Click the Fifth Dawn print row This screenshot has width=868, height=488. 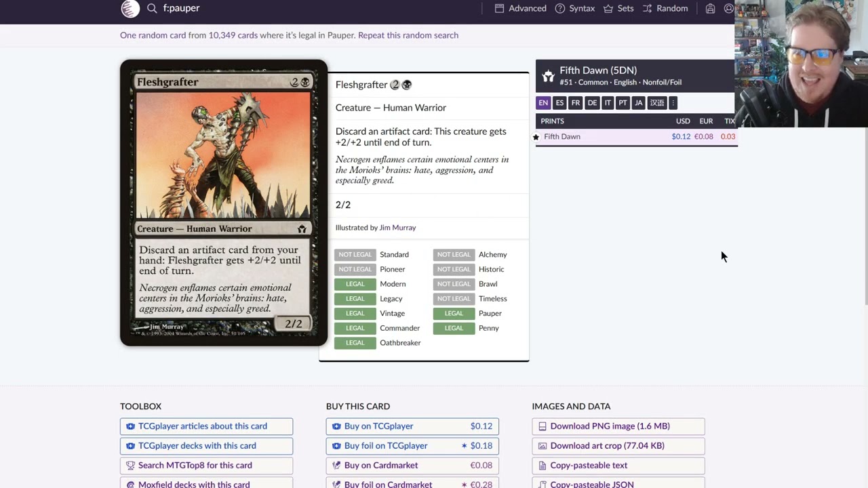636,136
